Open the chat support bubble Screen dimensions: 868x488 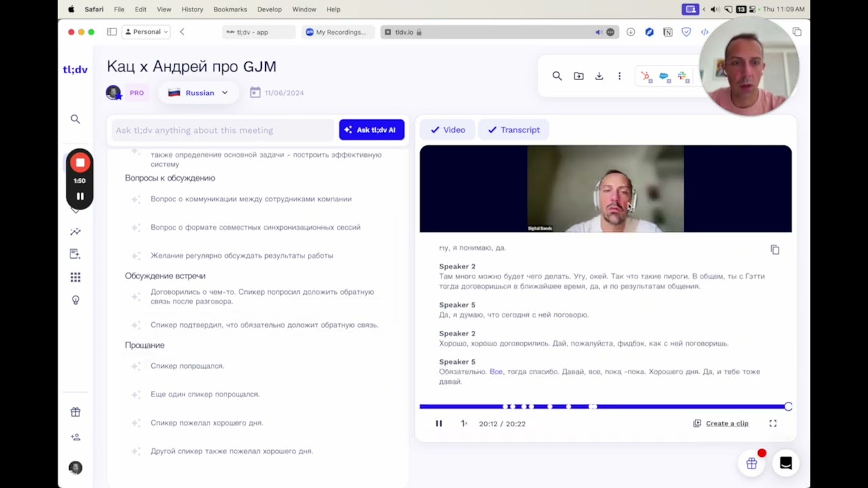(786, 464)
